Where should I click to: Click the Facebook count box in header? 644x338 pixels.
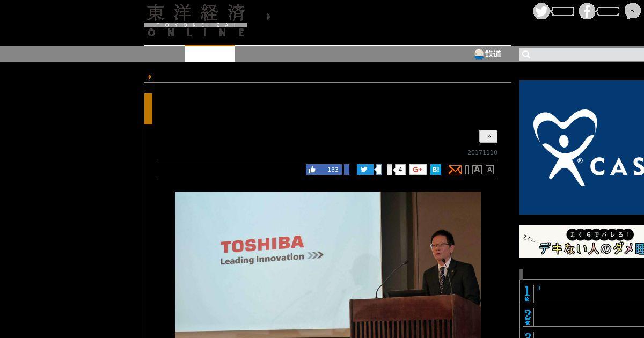pyautogui.click(x=609, y=11)
